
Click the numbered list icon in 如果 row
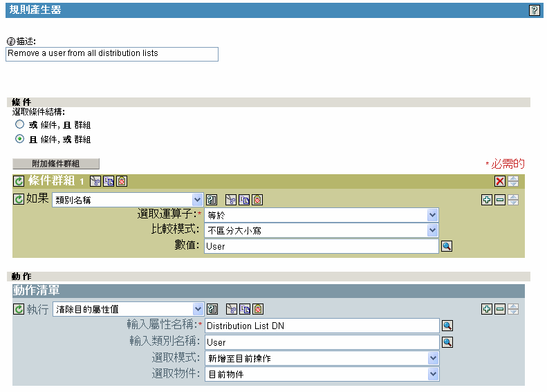point(212,200)
